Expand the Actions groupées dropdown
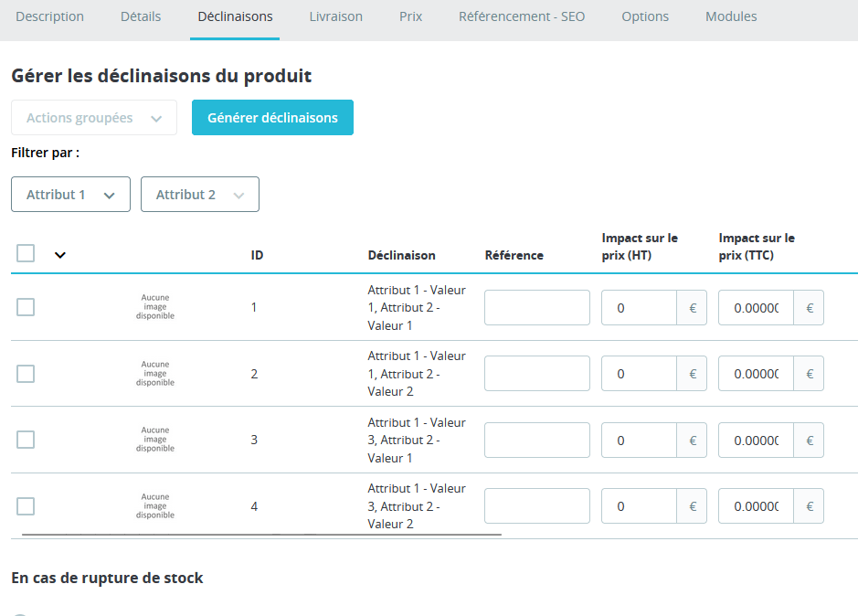Image resolution: width=858 pixels, height=616 pixels. pyautogui.click(x=94, y=118)
